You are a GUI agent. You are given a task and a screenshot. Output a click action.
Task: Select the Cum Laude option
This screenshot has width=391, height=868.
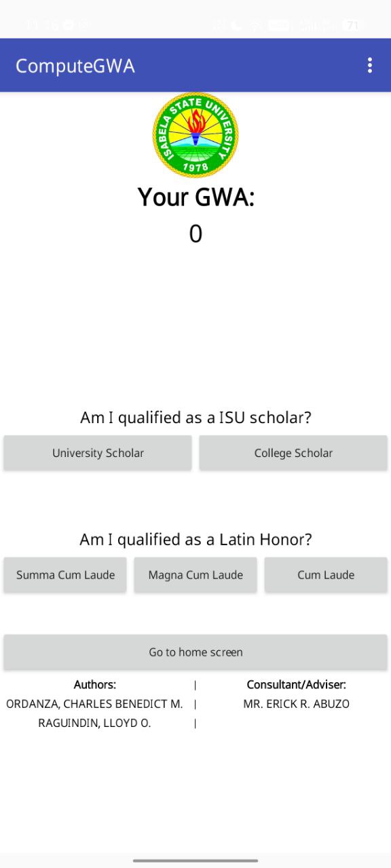pyautogui.click(x=325, y=574)
